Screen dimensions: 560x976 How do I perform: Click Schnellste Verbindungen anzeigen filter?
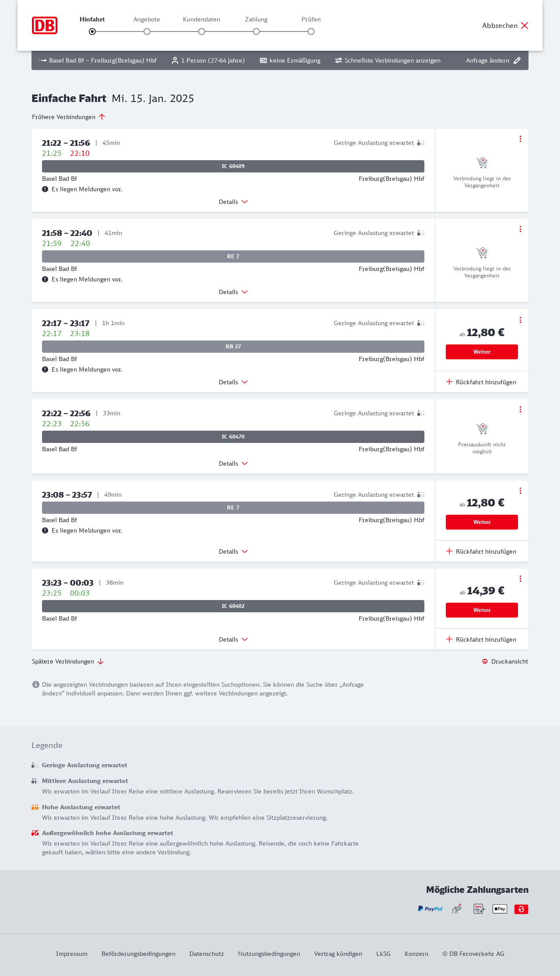[x=388, y=60]
